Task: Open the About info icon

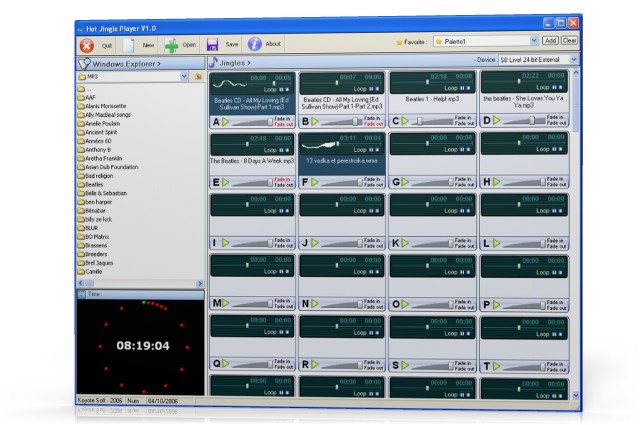Action: [x=255, y=44]
